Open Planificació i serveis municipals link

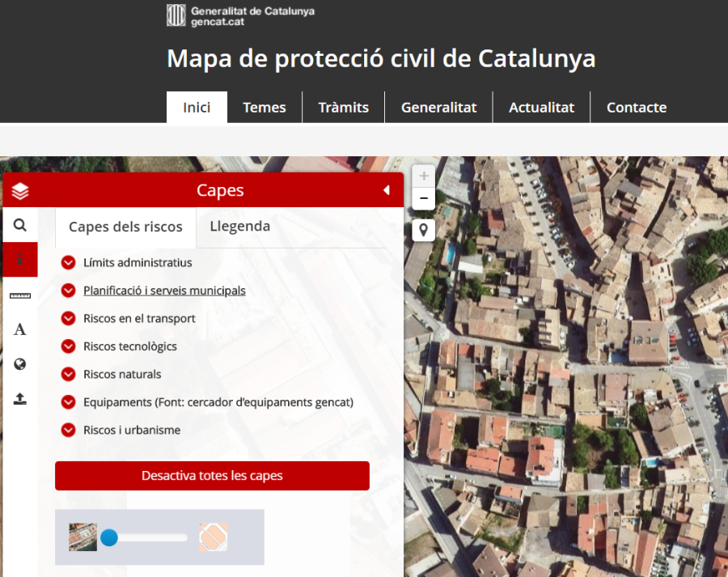tap(164, 291)
